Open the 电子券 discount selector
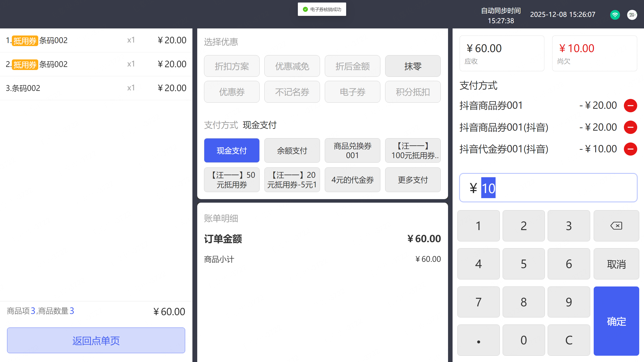Image resolution: width=644 pixels, height=362 pixels. pyautogui.click(x=352, y=92)
